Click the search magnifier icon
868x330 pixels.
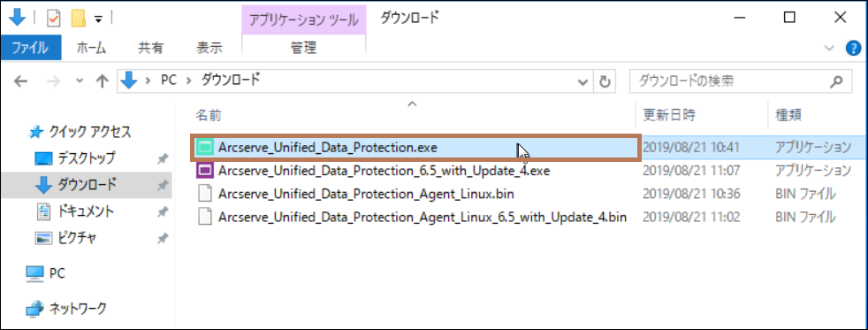point(836,82)
